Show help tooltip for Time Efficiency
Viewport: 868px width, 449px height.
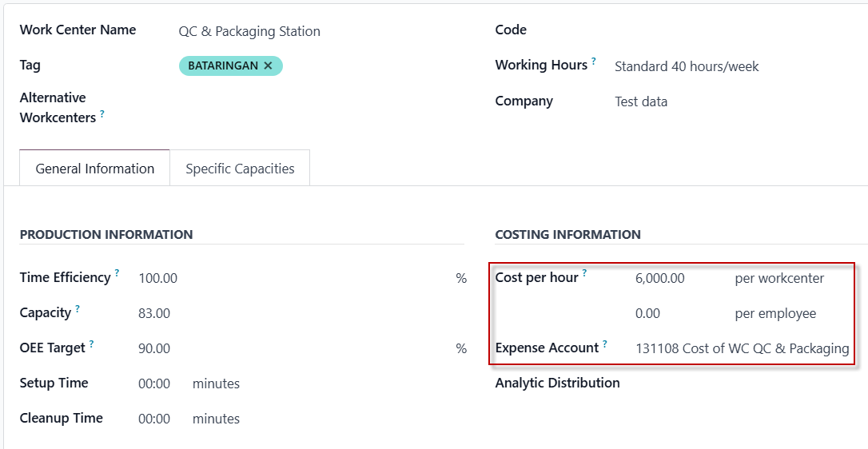(117, 273)
